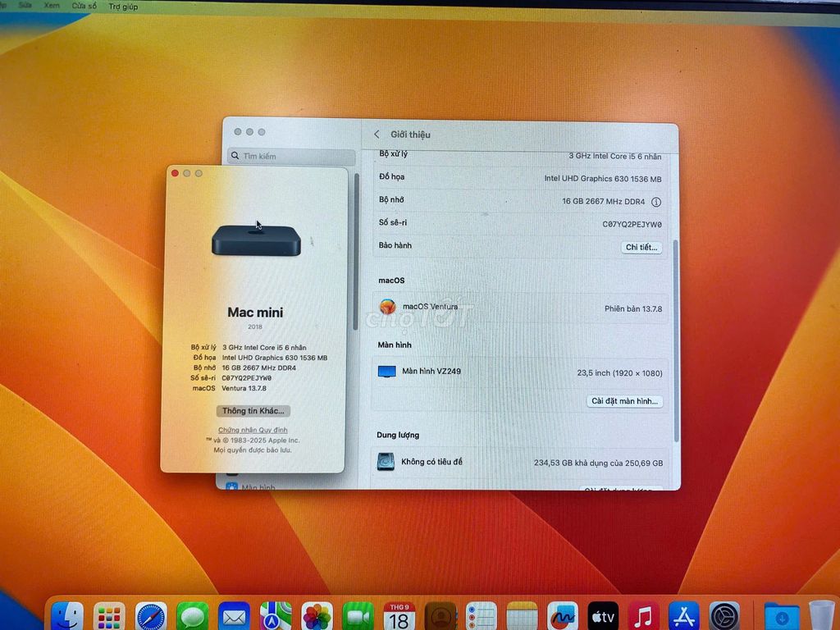
Task: Click the macOS Ventura logo icon
Action: (387, 307)
